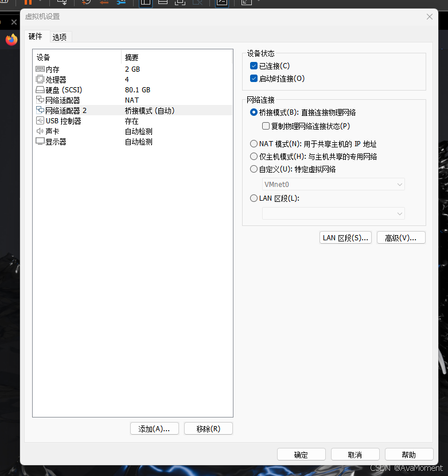Click the hard disk (SCSI) drive icon
Image resolution: width=448 pixels, height=476 pixels.
[x=40, y=90]
